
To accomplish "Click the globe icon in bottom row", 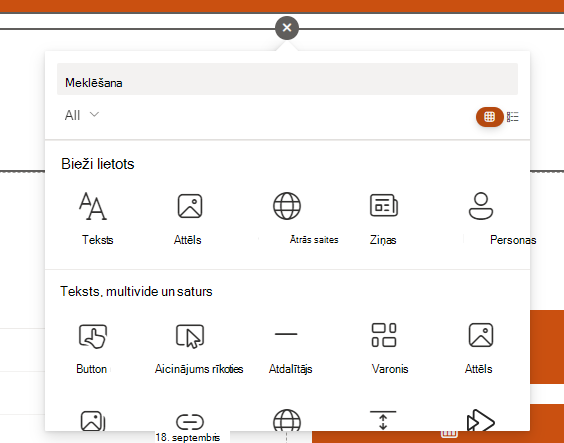I will 287,420.
